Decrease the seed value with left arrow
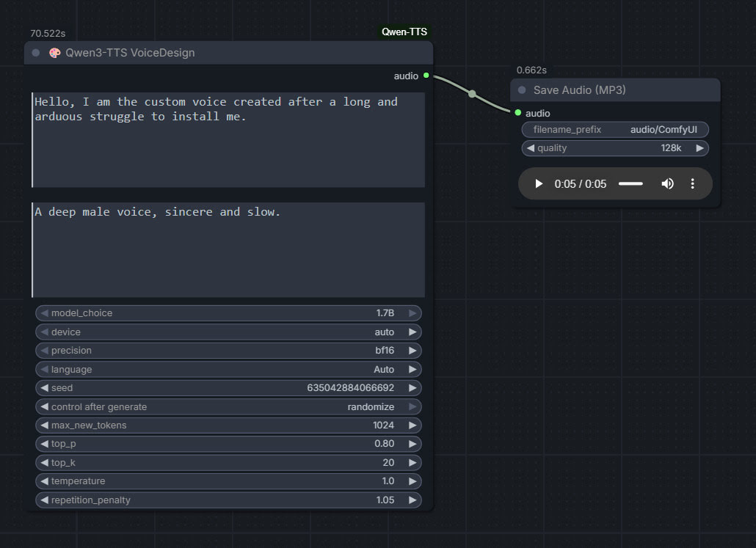Screen dimensions: 756x548 coord(44,388)
